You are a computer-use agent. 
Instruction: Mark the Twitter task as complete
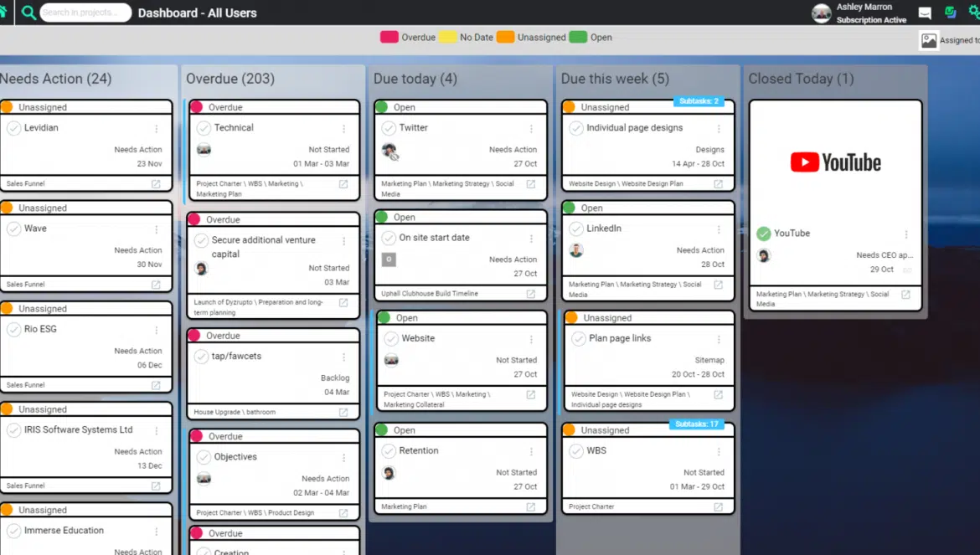click(389, 128)
